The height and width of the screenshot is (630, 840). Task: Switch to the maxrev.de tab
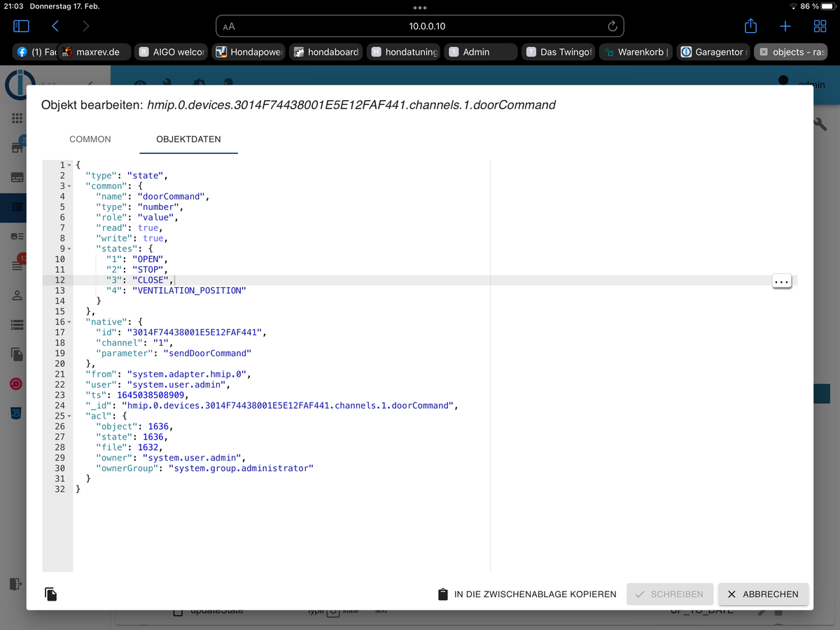point(92,52)
